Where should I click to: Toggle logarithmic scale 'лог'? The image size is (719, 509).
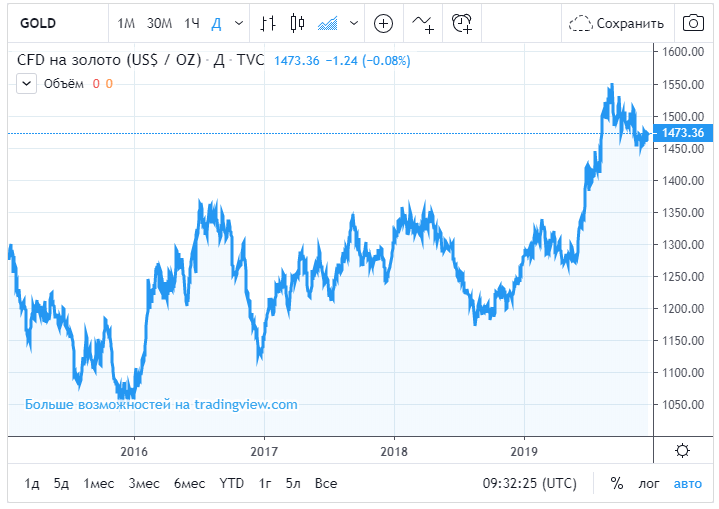(x=649, y=484)
